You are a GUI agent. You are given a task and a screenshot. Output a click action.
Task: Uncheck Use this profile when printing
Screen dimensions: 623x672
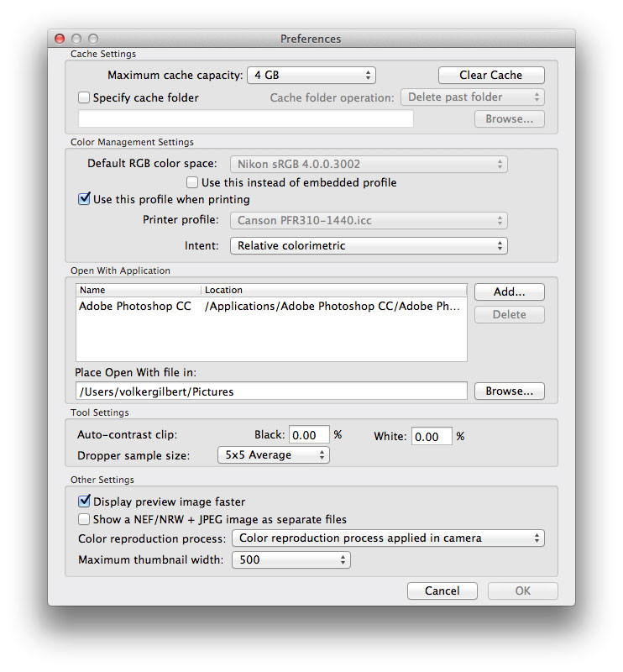point(84,199)
